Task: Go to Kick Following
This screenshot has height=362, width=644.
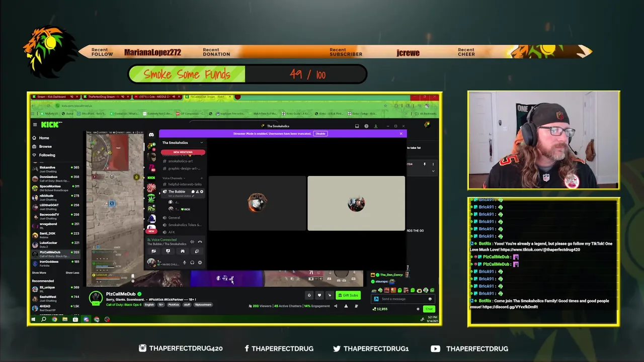Action: (x=44, y=155)
